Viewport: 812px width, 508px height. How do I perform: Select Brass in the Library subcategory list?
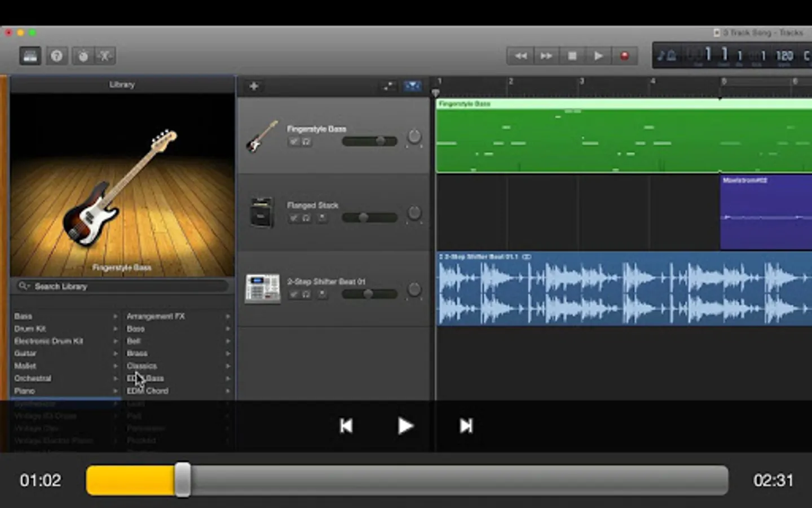[x=137, y=353]
